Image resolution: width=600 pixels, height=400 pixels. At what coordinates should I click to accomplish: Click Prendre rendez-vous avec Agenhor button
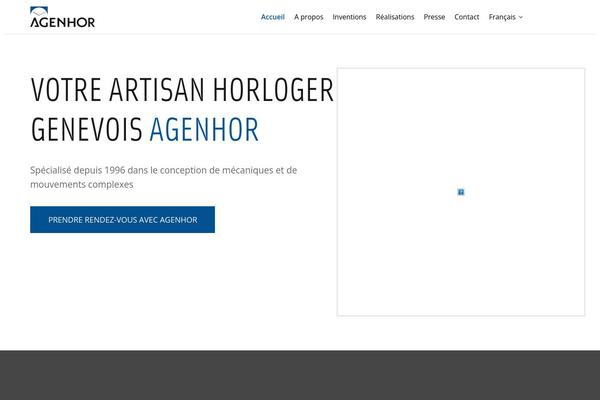(x=122, y=220)
